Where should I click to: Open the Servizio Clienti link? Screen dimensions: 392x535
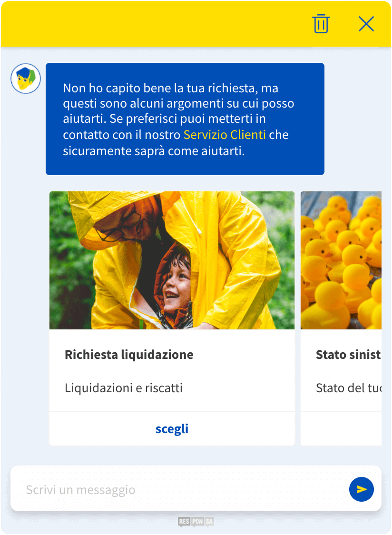225,135
